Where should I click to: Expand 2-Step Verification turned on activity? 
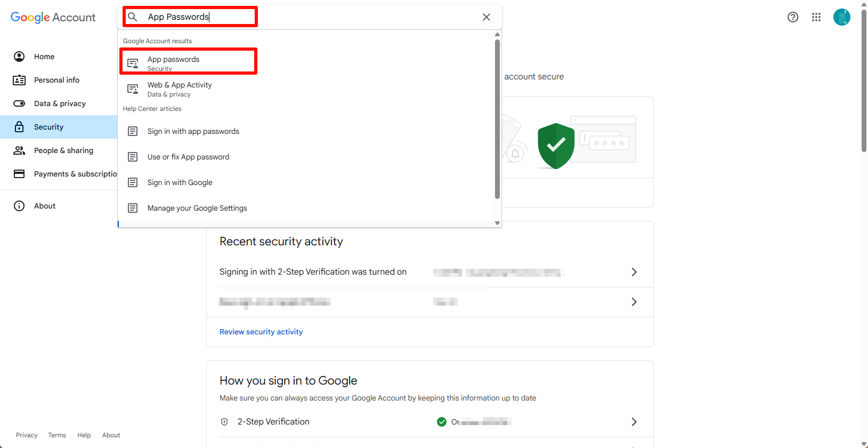pos(634,272)
